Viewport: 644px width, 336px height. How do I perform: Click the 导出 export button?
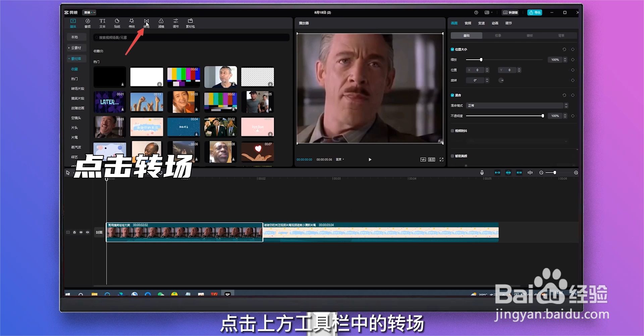coord(535,12)
